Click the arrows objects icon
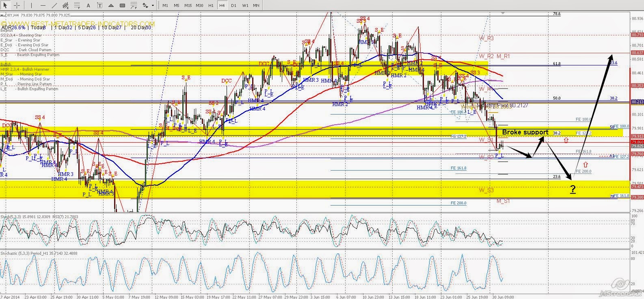Viewport: 644px width, 299px height. pyautogui.click(x=145, y=5)
